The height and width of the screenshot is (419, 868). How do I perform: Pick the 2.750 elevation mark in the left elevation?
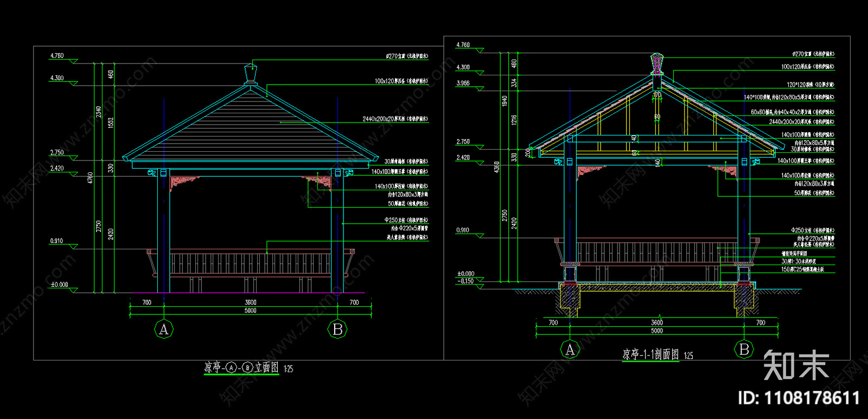coord(57,153)
